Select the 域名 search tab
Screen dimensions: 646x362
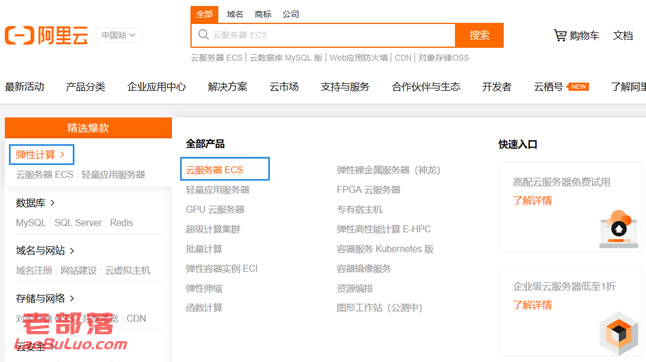[x=235, y=14]
